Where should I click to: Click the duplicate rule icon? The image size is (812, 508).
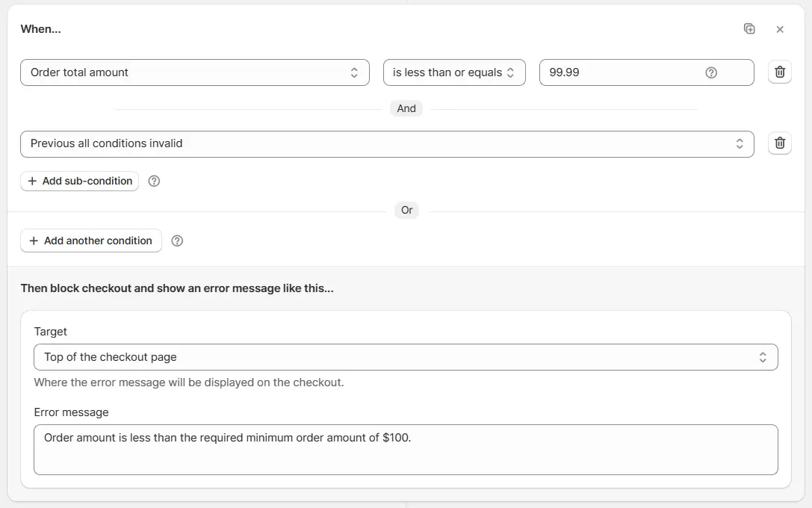(x=749, y=29)
